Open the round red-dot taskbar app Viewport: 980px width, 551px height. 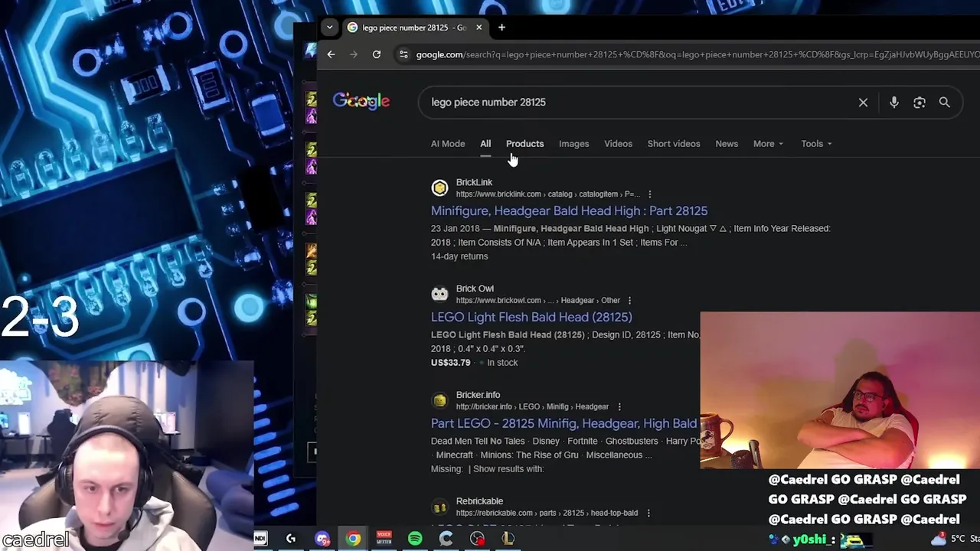tap(477, 539)
